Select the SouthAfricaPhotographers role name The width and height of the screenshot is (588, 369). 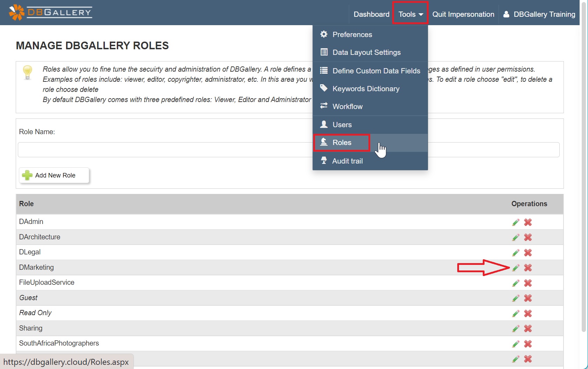[59, 343]
